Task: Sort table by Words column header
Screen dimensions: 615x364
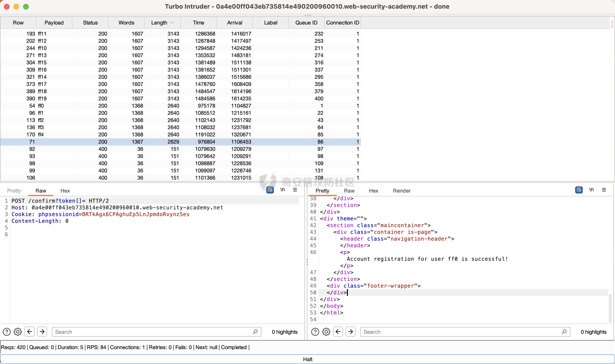Action: (x=126, y=23)
